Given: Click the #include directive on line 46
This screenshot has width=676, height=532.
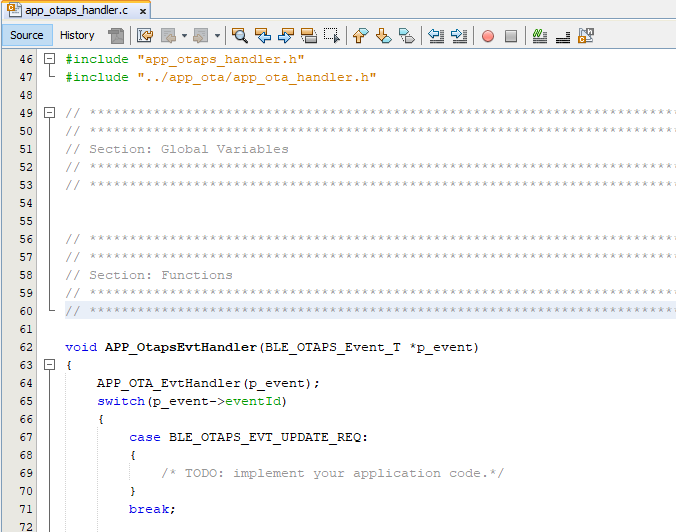Looking at the screenshot, I should coord(97,59).
